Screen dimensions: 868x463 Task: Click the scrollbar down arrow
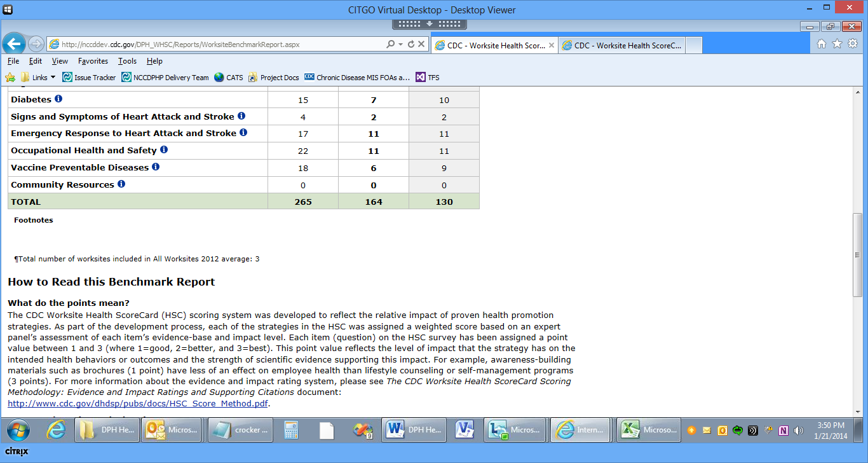tap(857, 411)
